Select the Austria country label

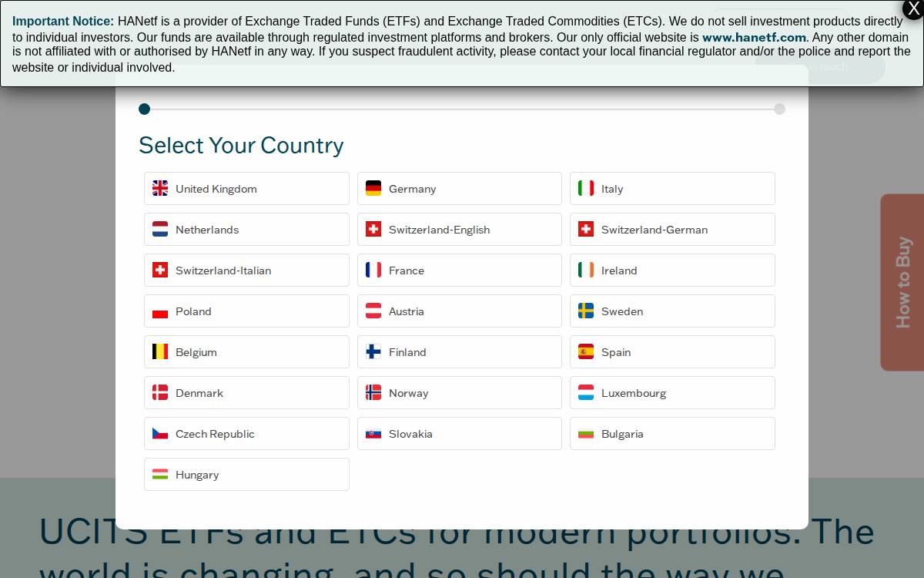(x=407, y=311)
